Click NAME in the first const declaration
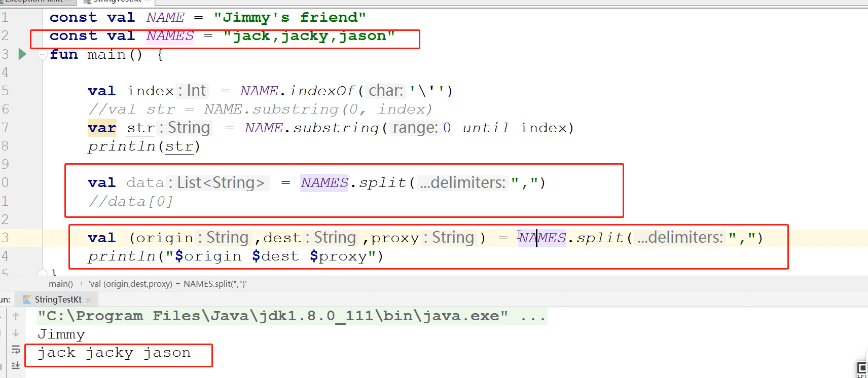 (x=165, y=17)
